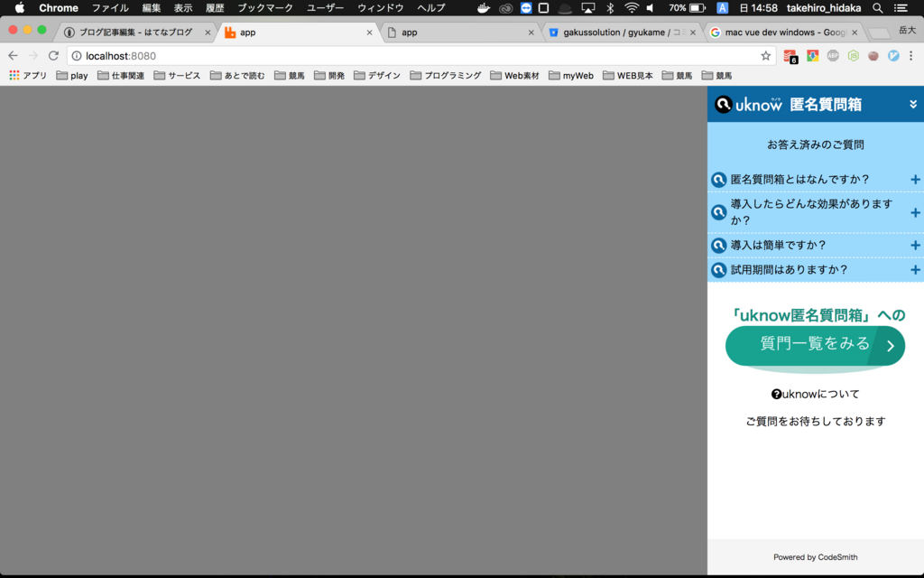
Task: Click the ABP extension icon
Action: click(833, 55)
